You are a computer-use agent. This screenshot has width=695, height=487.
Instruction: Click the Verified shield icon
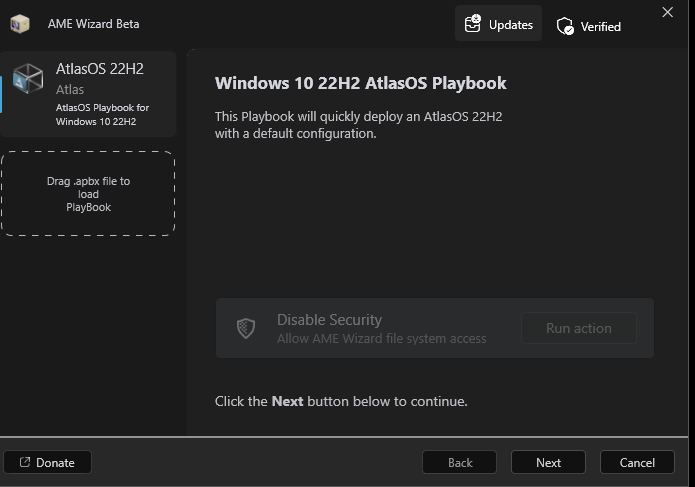(565, 26)
